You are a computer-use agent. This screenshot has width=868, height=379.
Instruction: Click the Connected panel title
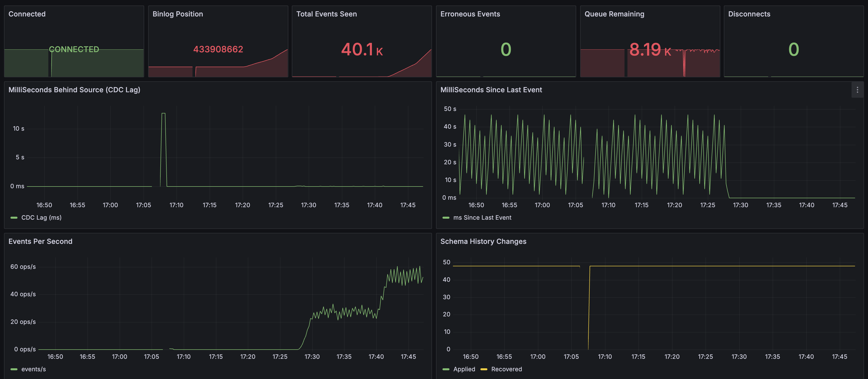(27, 14)
